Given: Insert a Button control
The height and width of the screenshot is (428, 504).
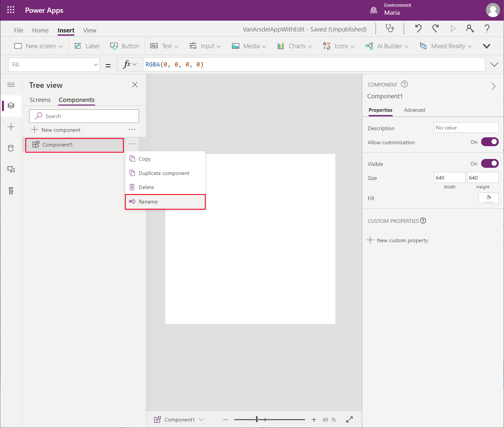Looking at the screenshot, I should (125, 46).
